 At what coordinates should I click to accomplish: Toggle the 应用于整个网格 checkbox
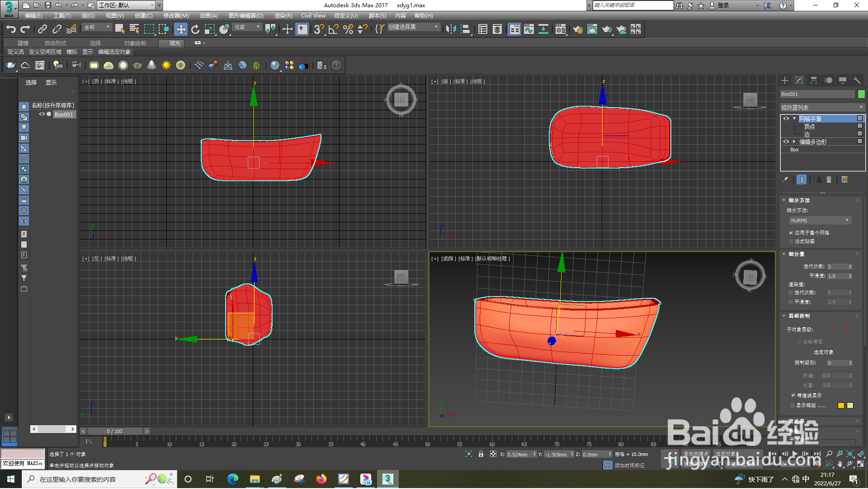(x=791, y=233)
